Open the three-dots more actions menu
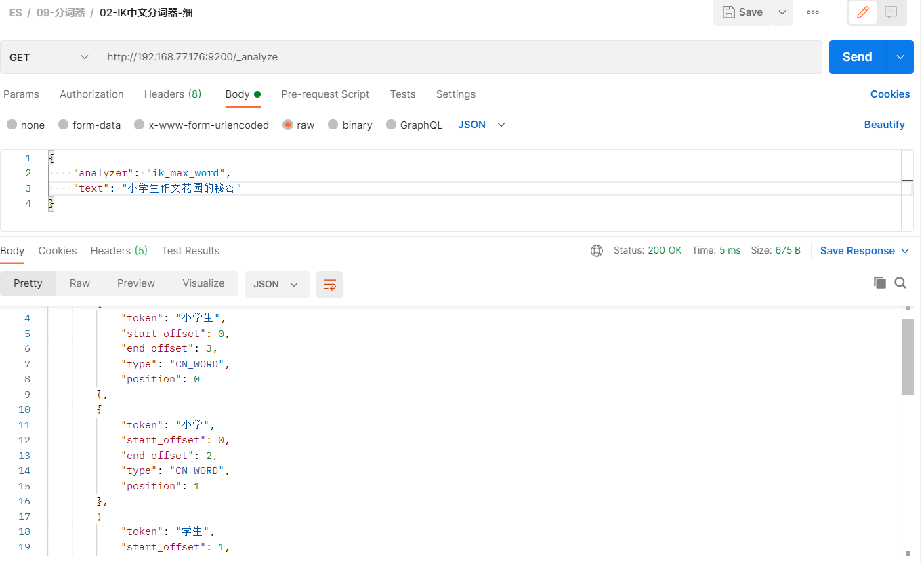Viewport: 924px width, 562px height. tap(813, 12)
